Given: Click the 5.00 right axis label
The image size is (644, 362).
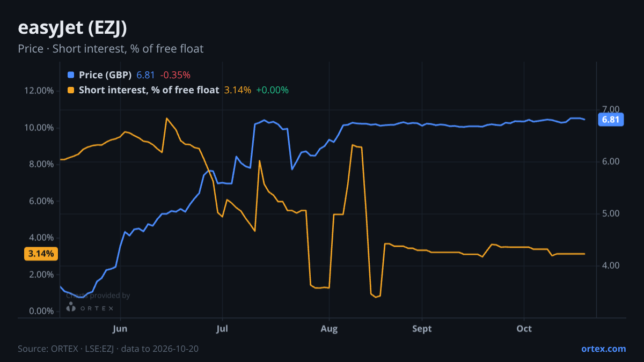Looking at the screenshot, I should [x=611, y=213].
